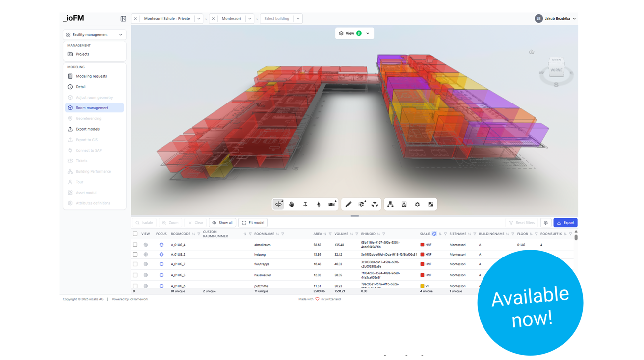
Task: Check the select-all checkbox in the table header
Action: click(134, 233)
